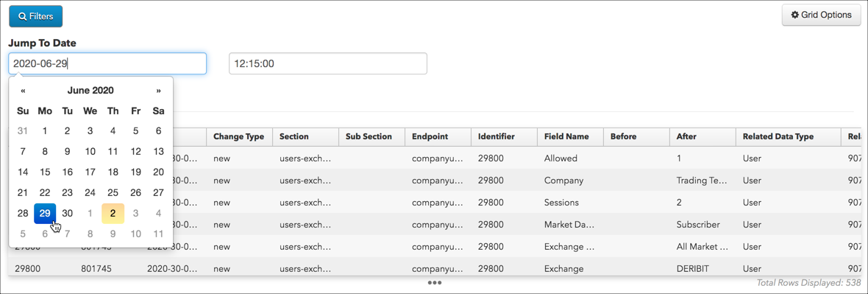This screenshot has height=294, width=868.
Task: Click Related Data Type column header
Action: click(x=788, y=136)
